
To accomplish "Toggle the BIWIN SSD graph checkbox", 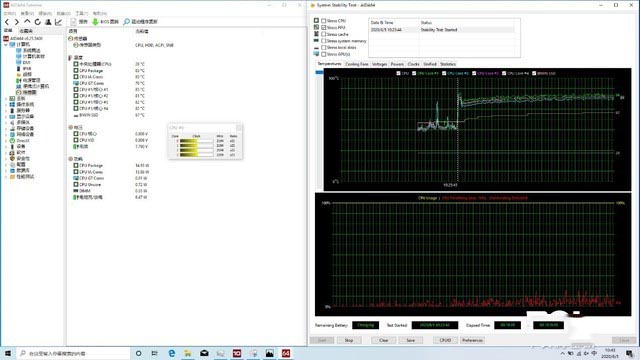I will point(534,73).
